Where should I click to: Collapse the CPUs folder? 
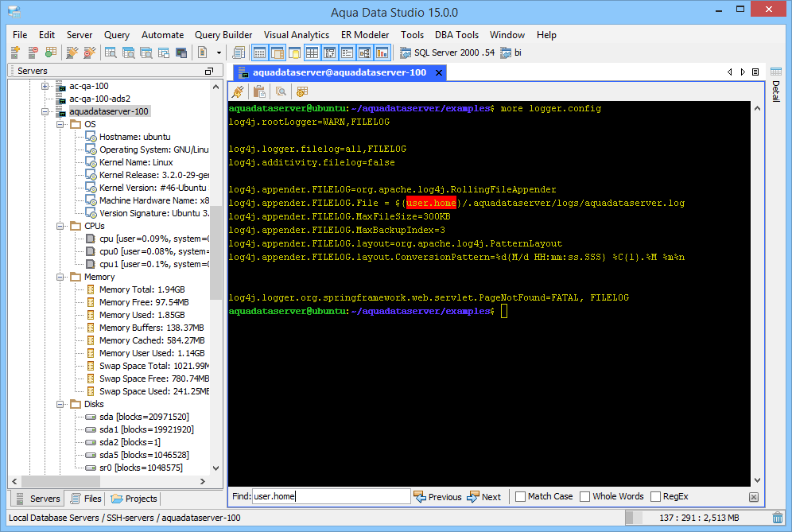click(60, 226)
